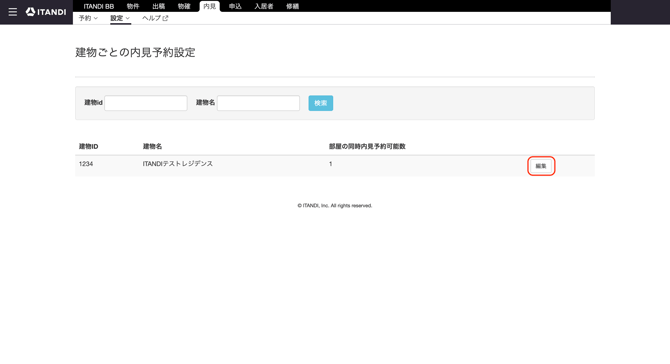
Task: Click 編集 button for ITANDIテストレジデンス
Action: 541,166
